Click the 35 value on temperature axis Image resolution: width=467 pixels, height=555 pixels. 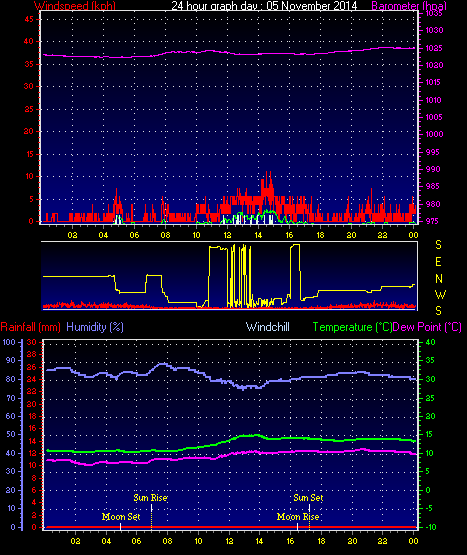coord(430,361)
